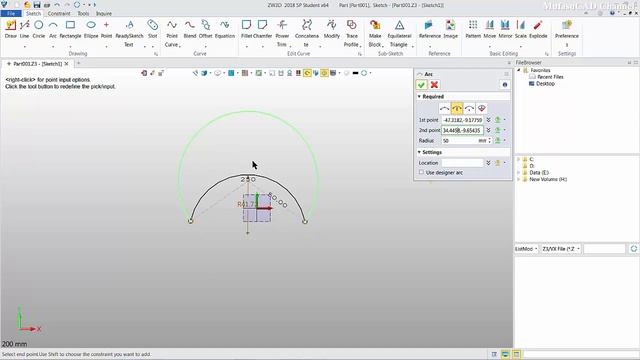Open sketch Preferences
640x360 pixels.
(x=567, y=34)
